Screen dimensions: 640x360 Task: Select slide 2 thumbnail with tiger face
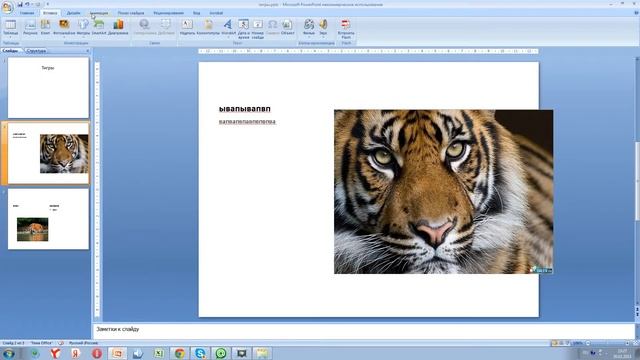pyautogui.click(x=48, y=153)
